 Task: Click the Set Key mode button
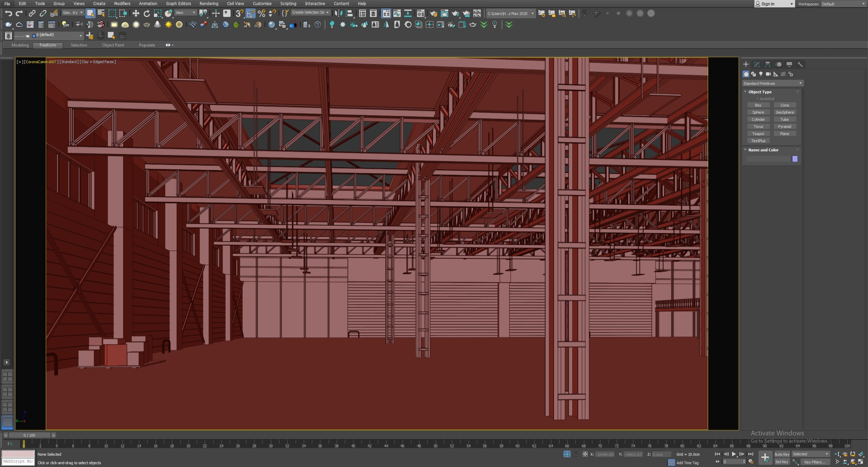782,462
